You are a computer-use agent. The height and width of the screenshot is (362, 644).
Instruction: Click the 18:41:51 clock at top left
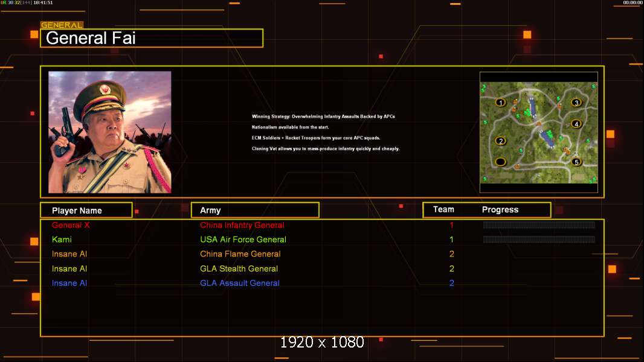[43, 2]
